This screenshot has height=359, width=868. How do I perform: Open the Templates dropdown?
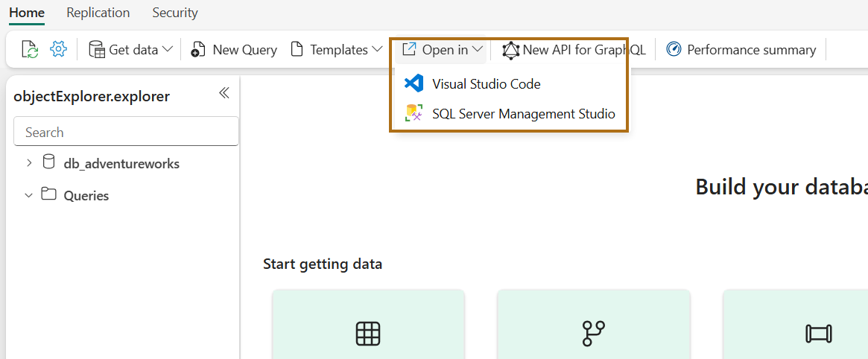pyautogui.click(x=337, y=50)
